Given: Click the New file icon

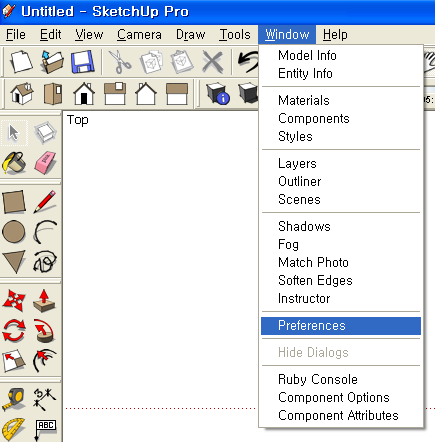Looking at the screenshot, I should click(21, 62).
